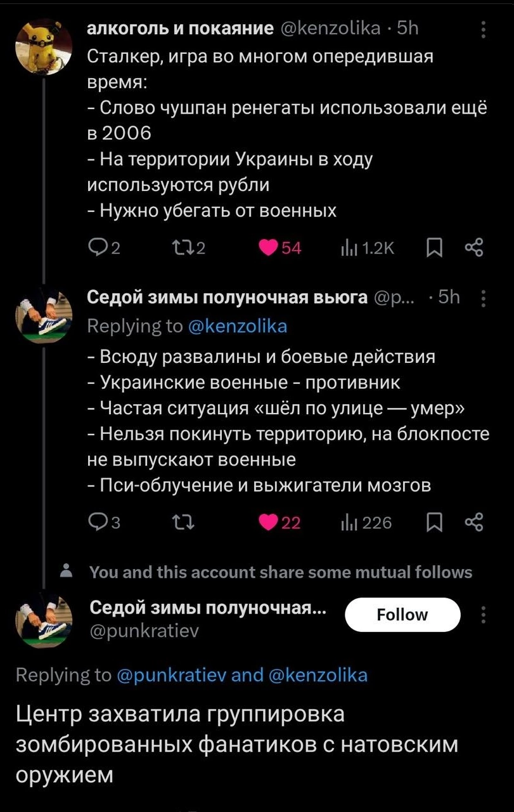This screenshot has height=812, width=514.
Task: Open more options for second tweet
Action: point(484,298)
